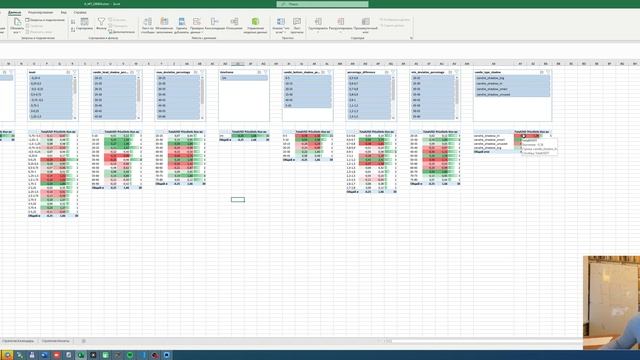Click Forecast Sheet (Лист прогноза)
The width and height of the screenshot is (640, 360).
[297, 26]
